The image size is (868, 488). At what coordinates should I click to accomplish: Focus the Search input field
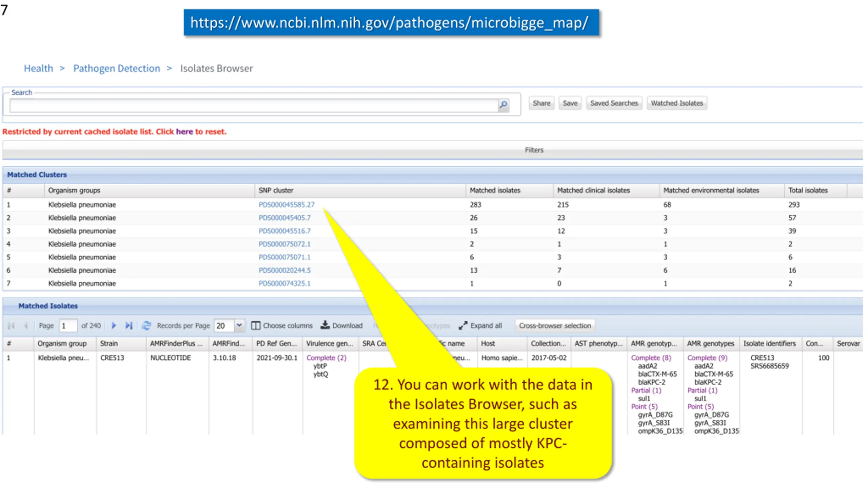[x=254, y=105]
